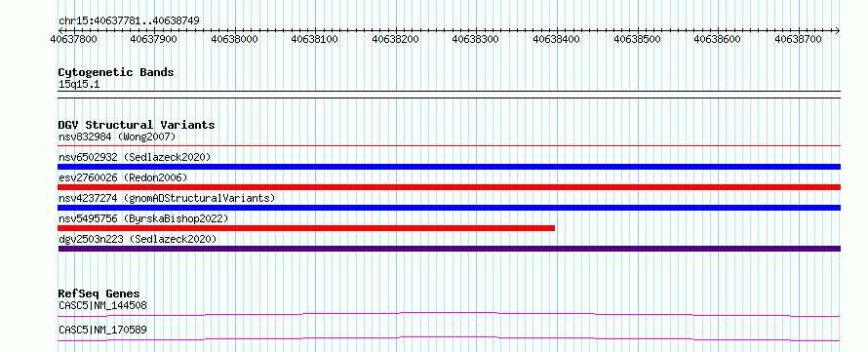
Task: Click ruler position label 40638100
Action: [315, 39]
